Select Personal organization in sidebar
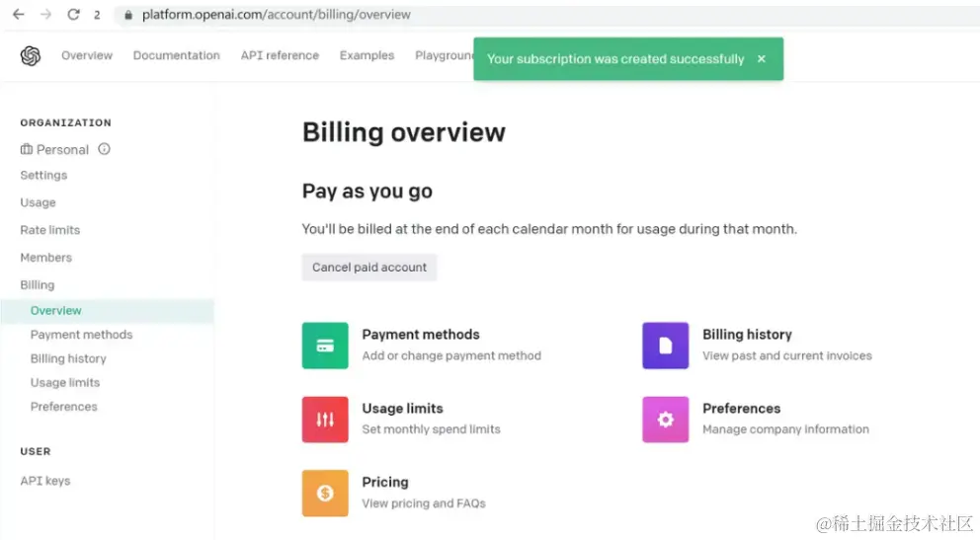The width and height of the screenshot is (980, 540). pos(62,150)
